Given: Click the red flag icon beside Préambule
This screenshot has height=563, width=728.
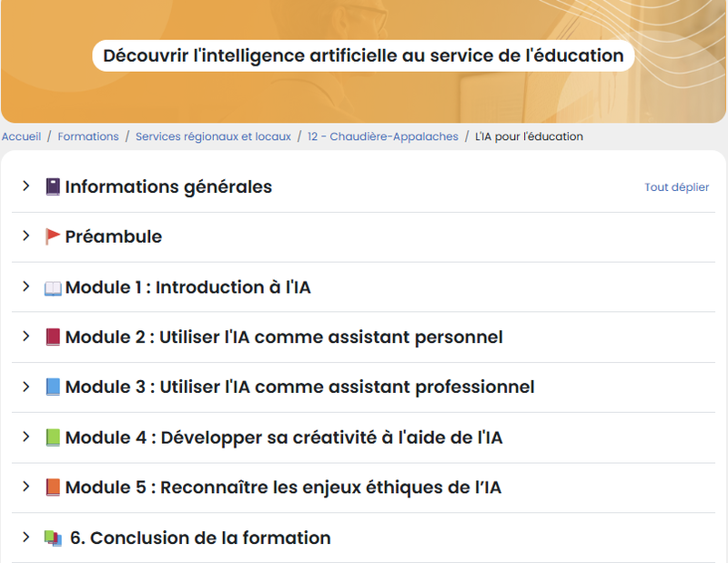Looking at the screenshot, I should point(53,237).
